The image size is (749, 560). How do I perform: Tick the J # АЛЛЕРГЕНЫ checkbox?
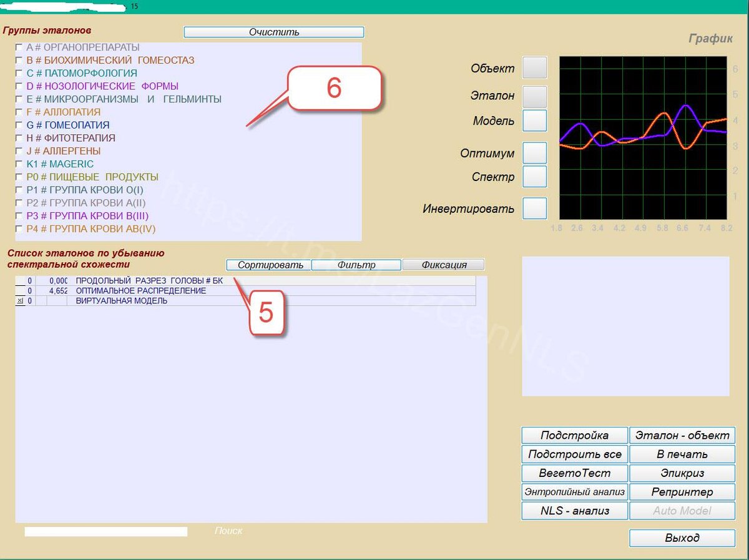coord(20,151)
